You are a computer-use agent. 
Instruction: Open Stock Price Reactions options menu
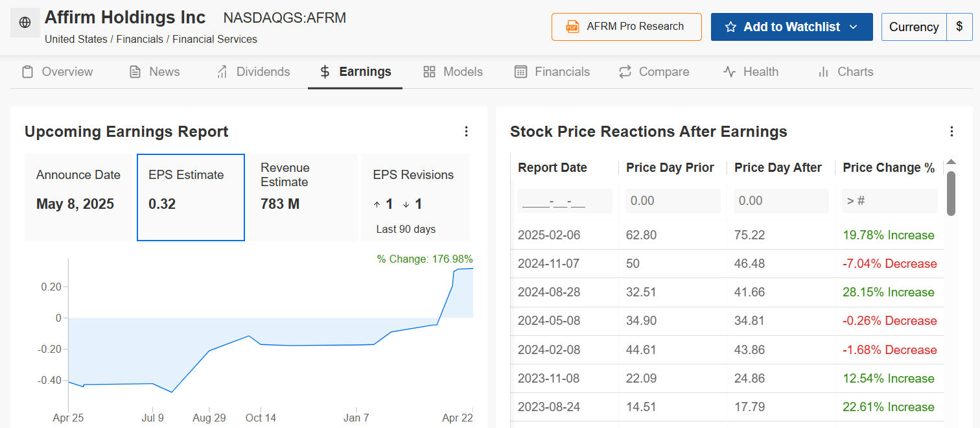(951, 132)
